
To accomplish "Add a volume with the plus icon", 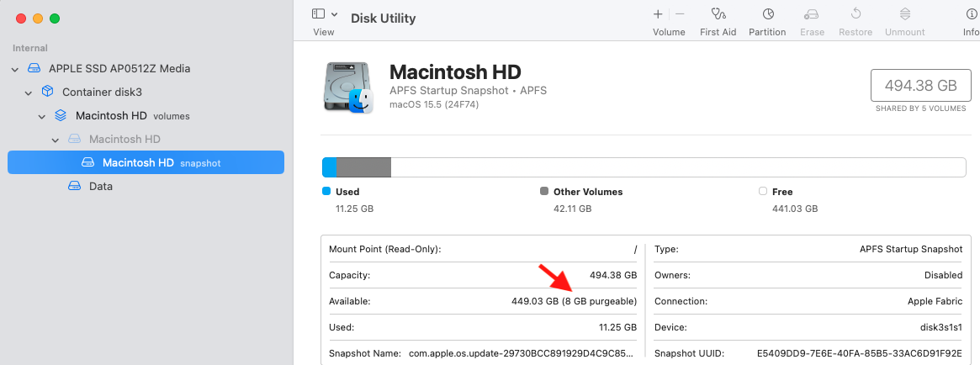I will point(658,13).
